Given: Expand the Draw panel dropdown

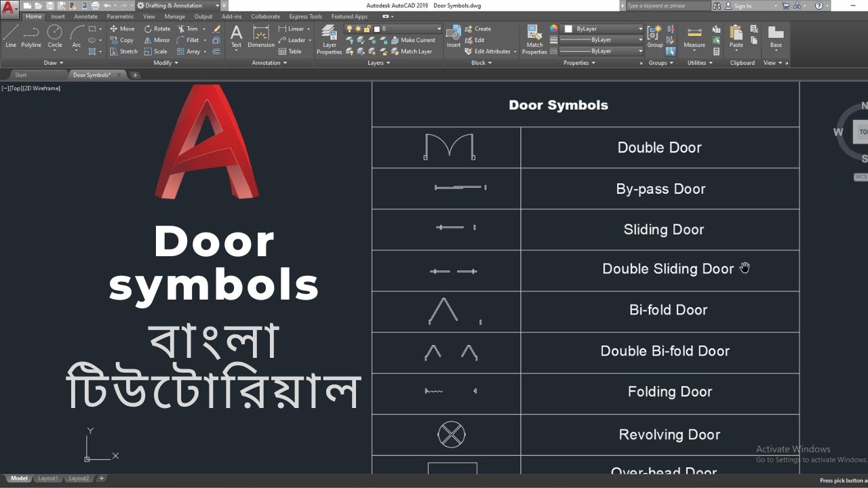Looking at the screenshot, I should click(53, 63).
